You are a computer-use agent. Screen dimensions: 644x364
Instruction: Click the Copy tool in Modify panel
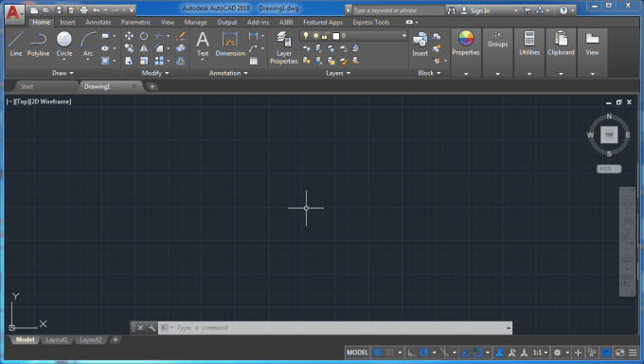tap(129, 48)
